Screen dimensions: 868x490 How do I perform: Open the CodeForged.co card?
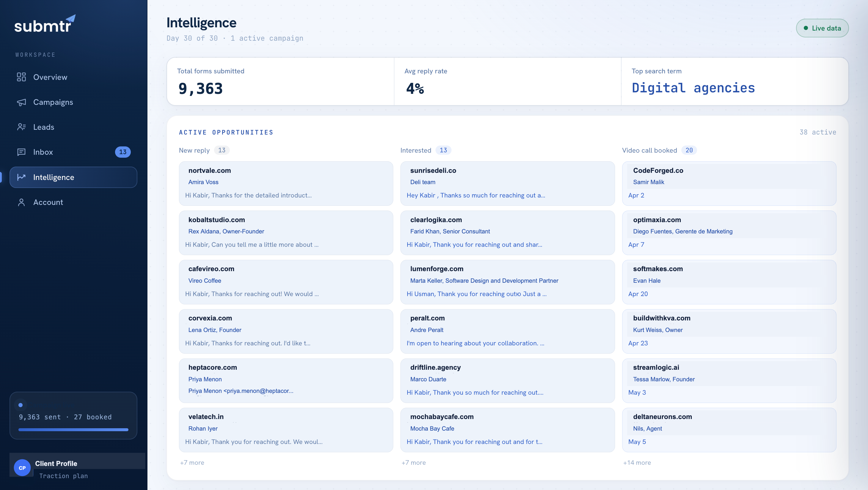(x=729, y=184)
